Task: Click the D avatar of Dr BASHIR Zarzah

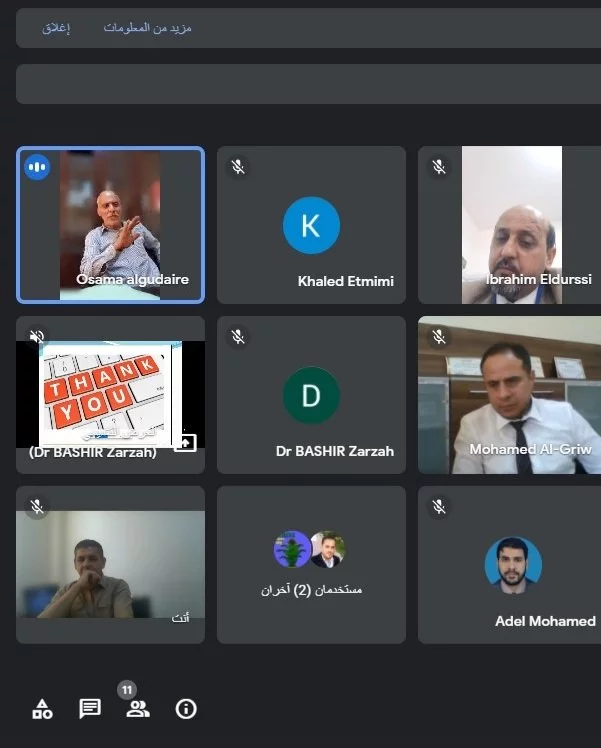Action: coord(311,395)
